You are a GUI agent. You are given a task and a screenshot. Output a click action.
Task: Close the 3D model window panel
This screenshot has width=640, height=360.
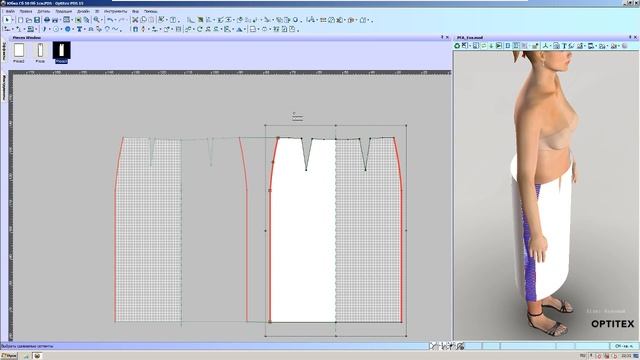click(635, 37)
